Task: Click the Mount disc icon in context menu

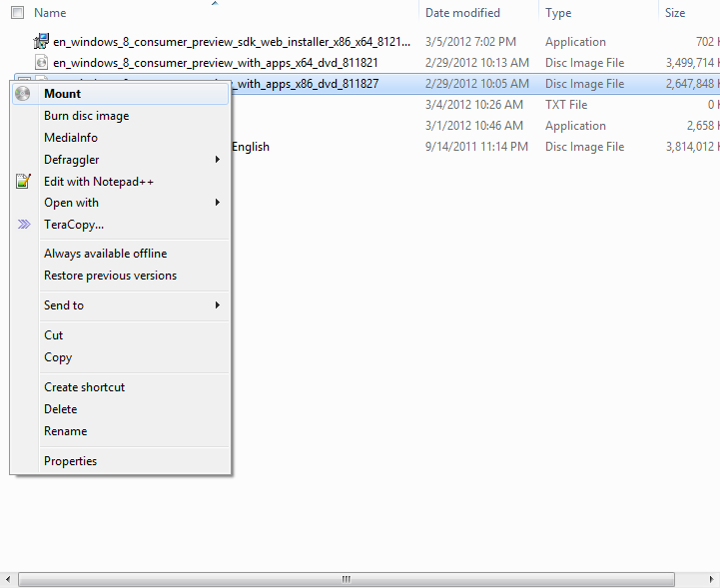Action: click(23, 94)
